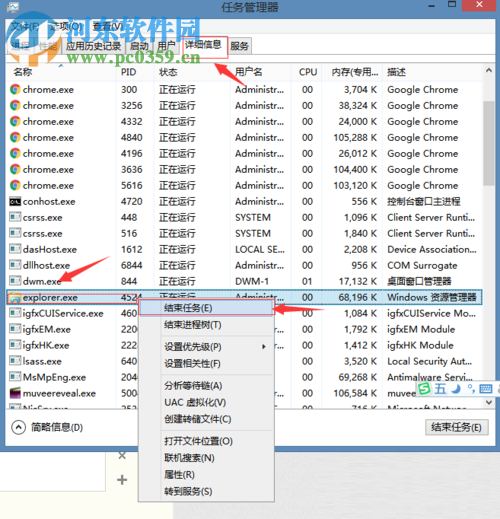Expand the 设置优先级 submenu arrow
Viewport: 500px width, 519px height.
click(x=264, y=347)
